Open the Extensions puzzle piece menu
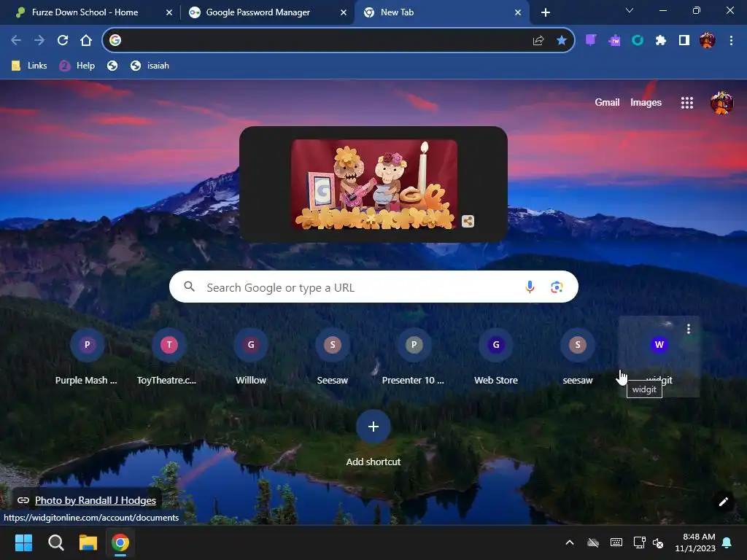Viewport: 747px width, 560px height. point(661,41)
